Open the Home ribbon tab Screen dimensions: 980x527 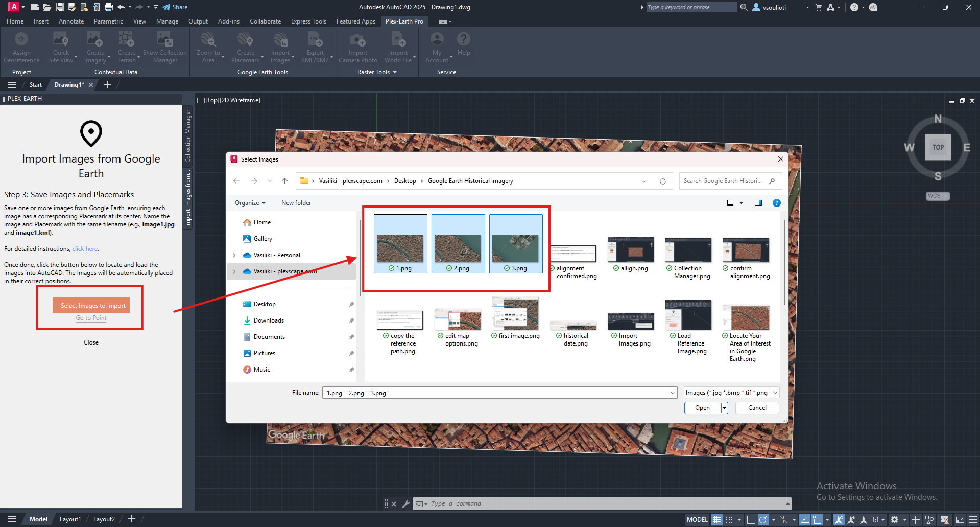coord(15,21)
